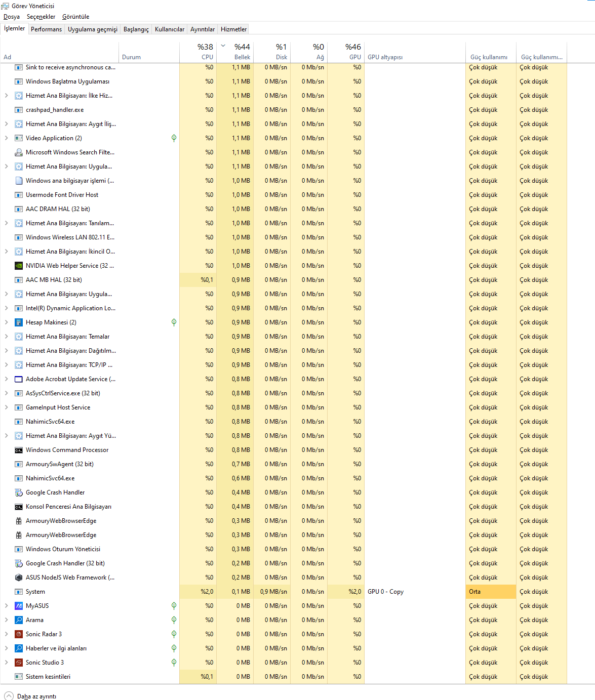Viewport: 595px width, 700px height.
Task: Click the first ArmouryWebBrowserEdge icon
Action: (x=19, y=521)
